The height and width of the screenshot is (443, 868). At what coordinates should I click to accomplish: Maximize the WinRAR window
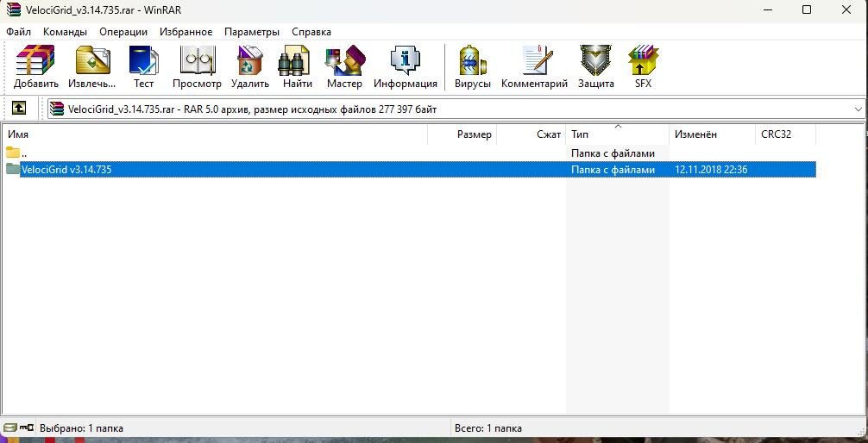[x=807, y=9]
